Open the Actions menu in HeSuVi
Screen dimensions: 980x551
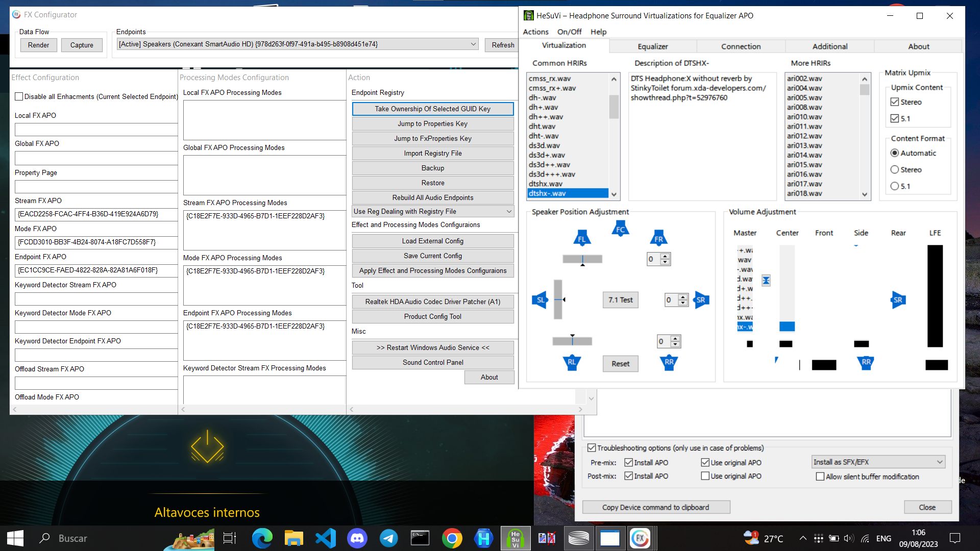click(535, 32)
